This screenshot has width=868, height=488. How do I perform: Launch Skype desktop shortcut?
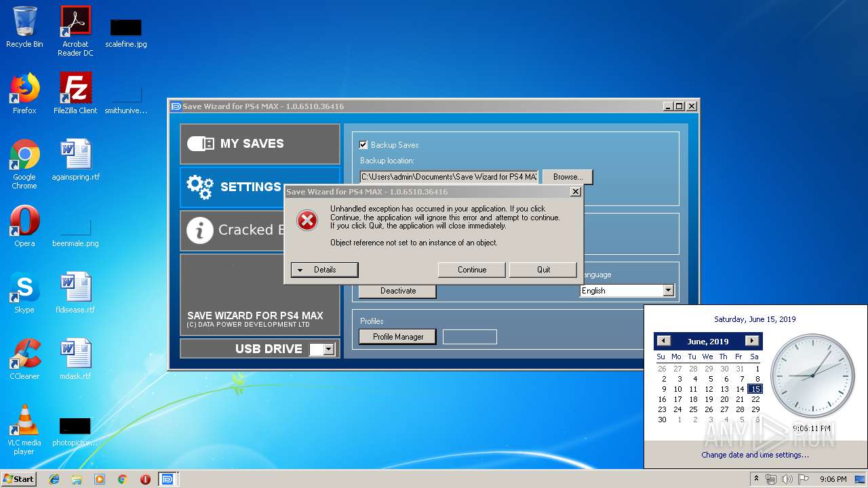click(x=24, y=293)
